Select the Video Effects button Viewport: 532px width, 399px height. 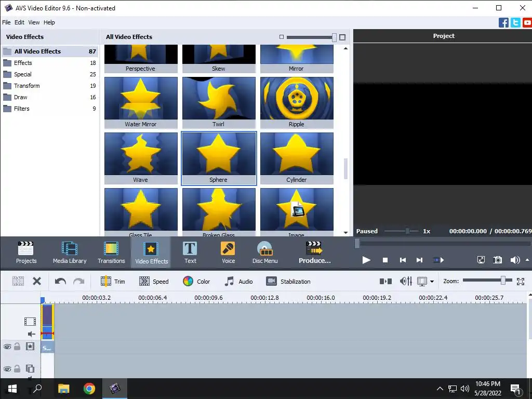(x=151, y=252)
